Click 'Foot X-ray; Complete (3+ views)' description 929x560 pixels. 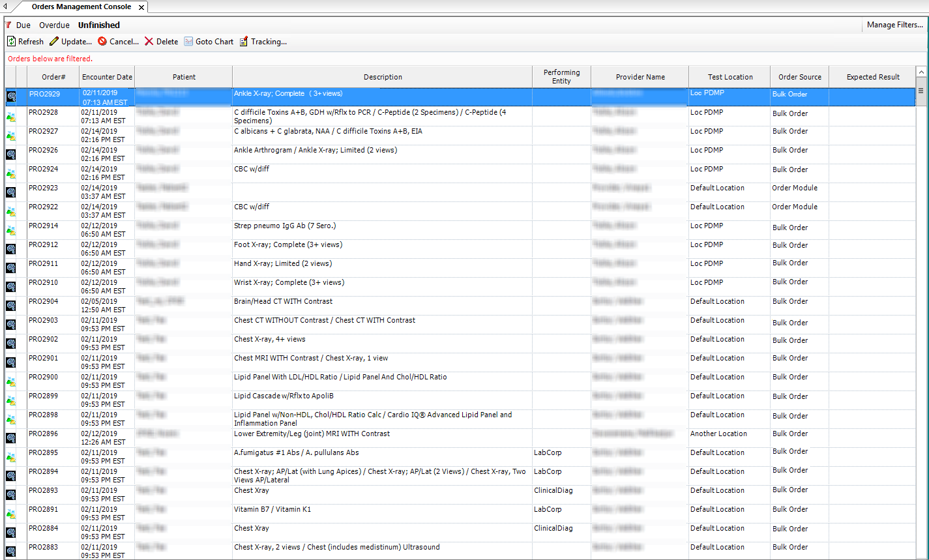[288, 245]
